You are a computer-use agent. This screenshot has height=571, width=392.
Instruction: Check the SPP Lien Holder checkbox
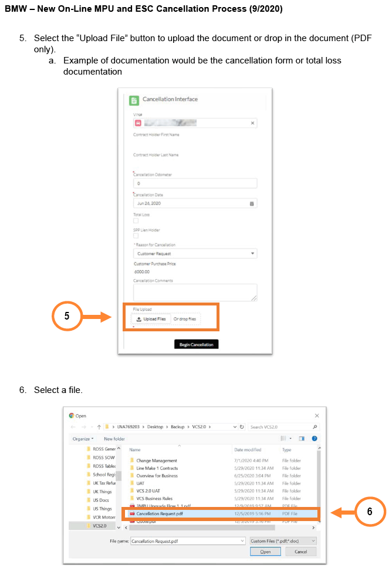[x=136, y=236]
